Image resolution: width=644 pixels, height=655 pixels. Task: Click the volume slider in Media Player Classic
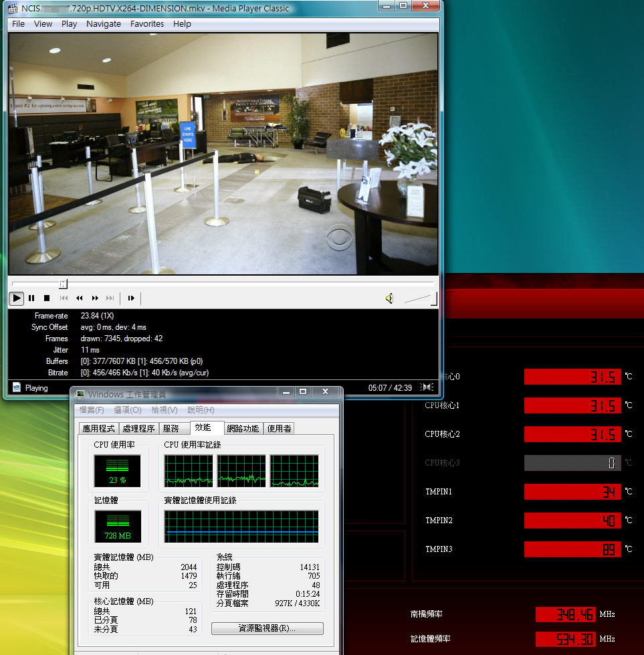420,298
